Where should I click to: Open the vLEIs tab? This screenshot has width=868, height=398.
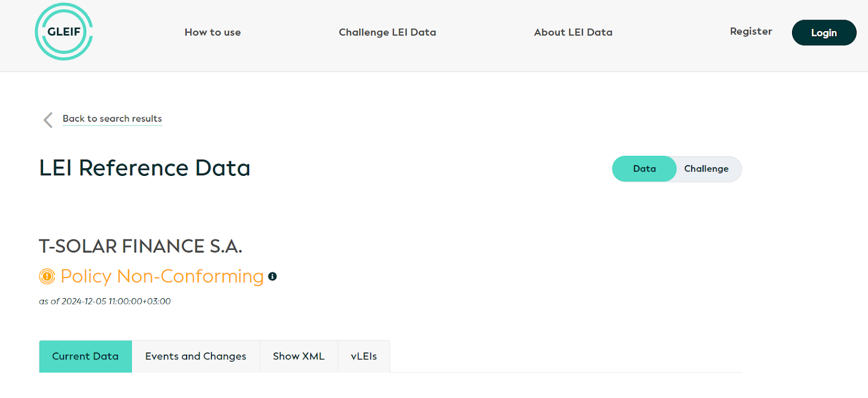(x=363, y=356)
